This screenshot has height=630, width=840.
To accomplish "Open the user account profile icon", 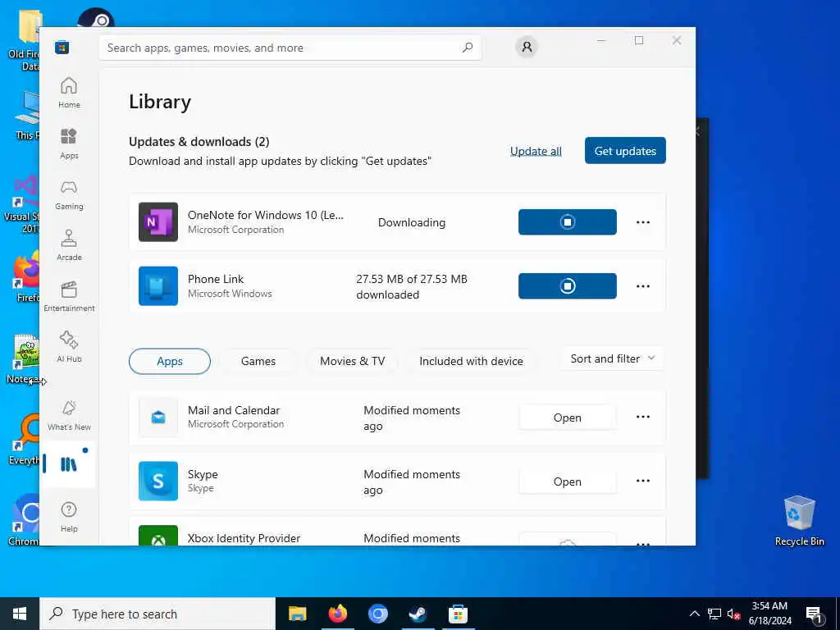I will [x=527, y=47].
